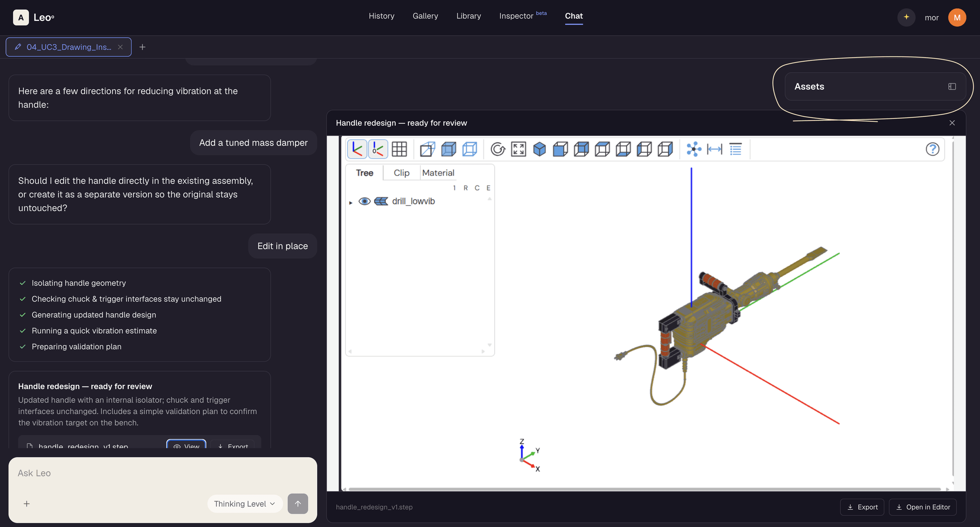The height and width of the screenshot is (527, 980).
Task: Toggle black edges wireframe cube icon
Action: [470, 149]
